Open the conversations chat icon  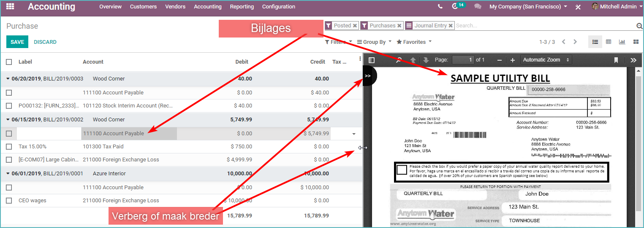coord(478,7)
